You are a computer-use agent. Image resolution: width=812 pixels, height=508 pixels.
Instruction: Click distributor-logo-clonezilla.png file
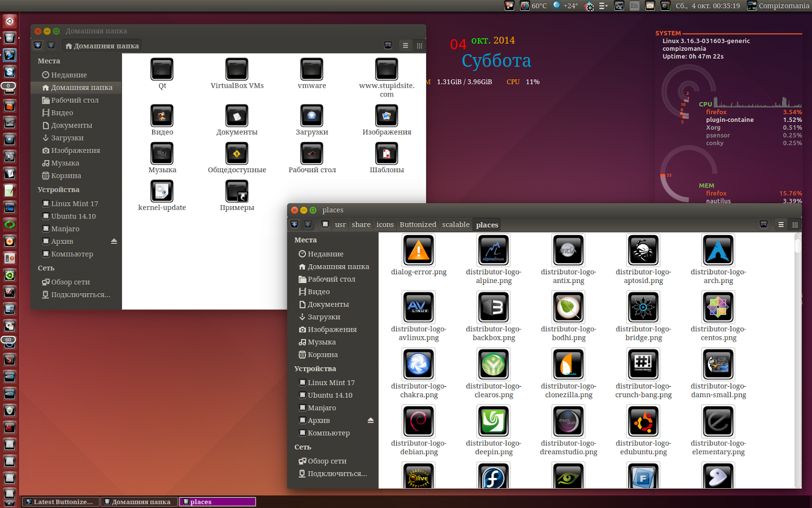[x=568, y=364]
